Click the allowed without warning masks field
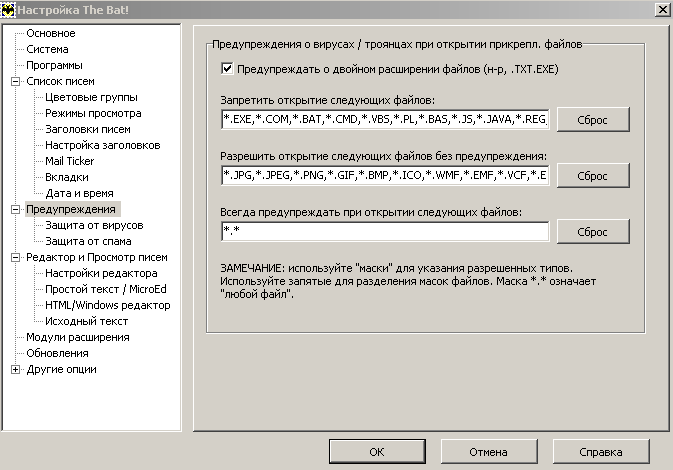This screenshot has width=673, height=470. (x=385, y=175)
